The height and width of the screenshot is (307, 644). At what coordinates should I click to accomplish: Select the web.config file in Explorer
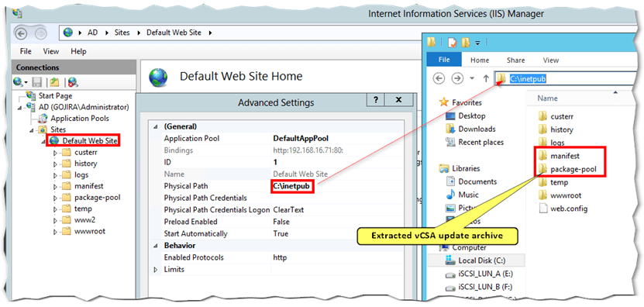(x=569, y=209)
